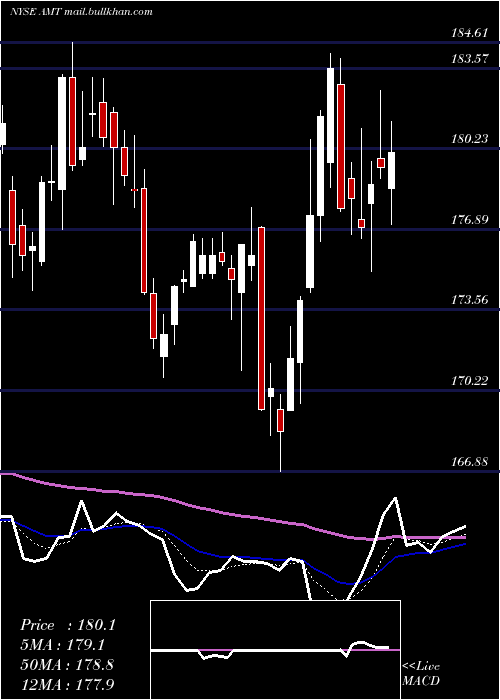Viewport: 500px width, 700px height.
Task: Click the 183.57 price level label
Action: tap(470, 58)
